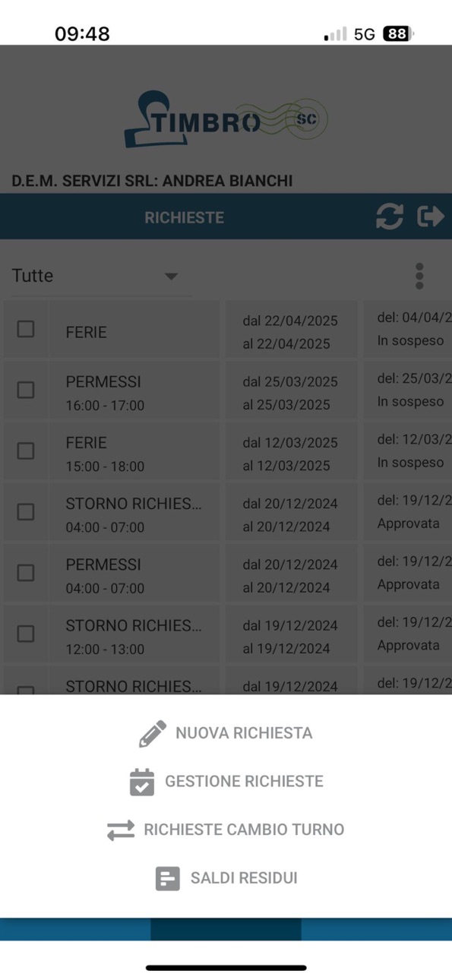This screenshot has width=452, height=980.
Task: Tap the refresh arrows icon in header
Action: coord(389,217)
